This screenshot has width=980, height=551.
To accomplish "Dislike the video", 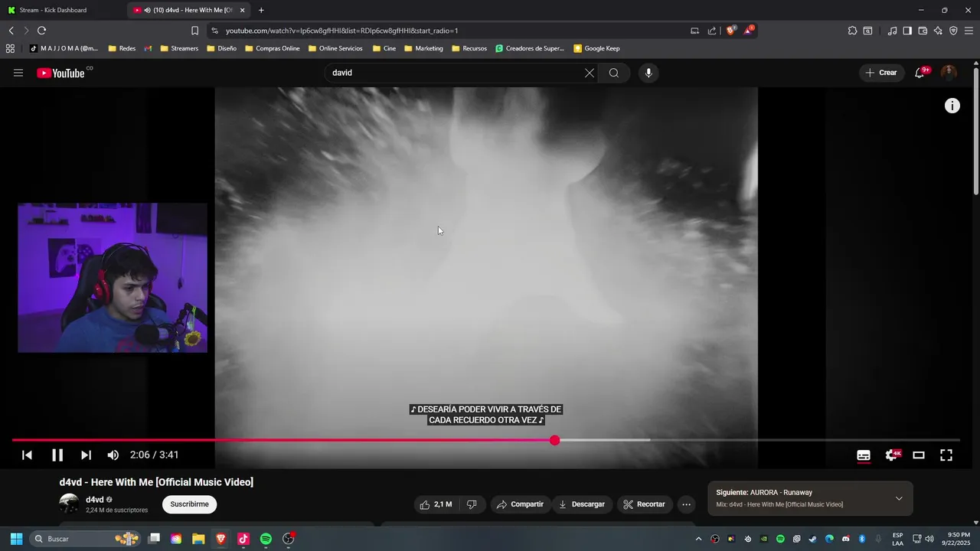I will pyautogui.click(x=472, y=504).
